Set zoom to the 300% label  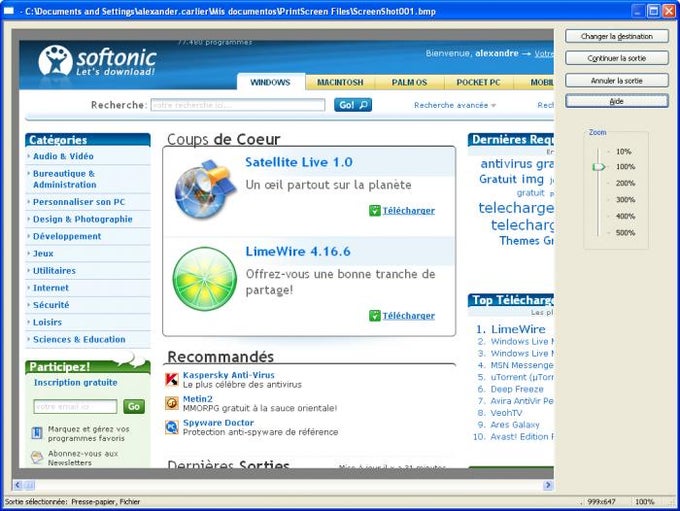[625, 200]
